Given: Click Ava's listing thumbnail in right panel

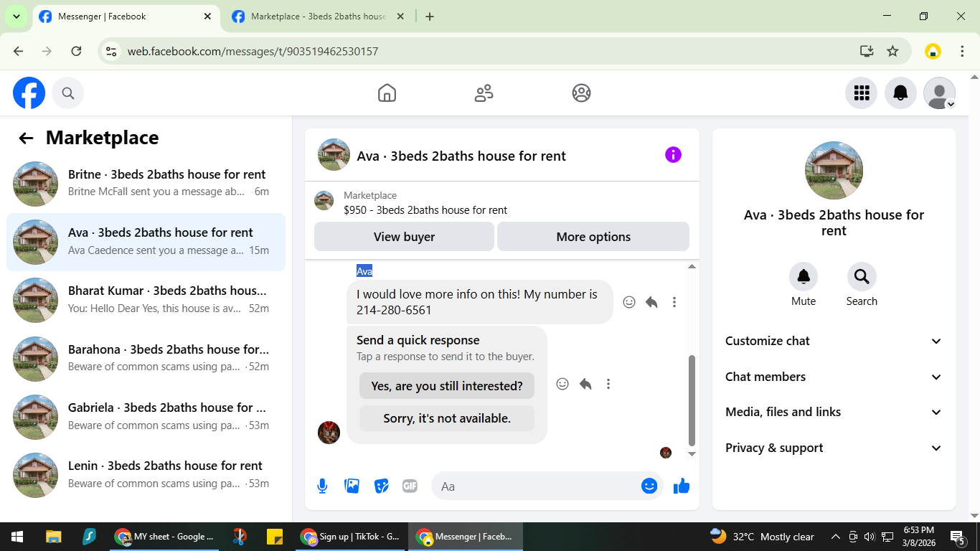Looking at the screenshot, I should 834,170.
